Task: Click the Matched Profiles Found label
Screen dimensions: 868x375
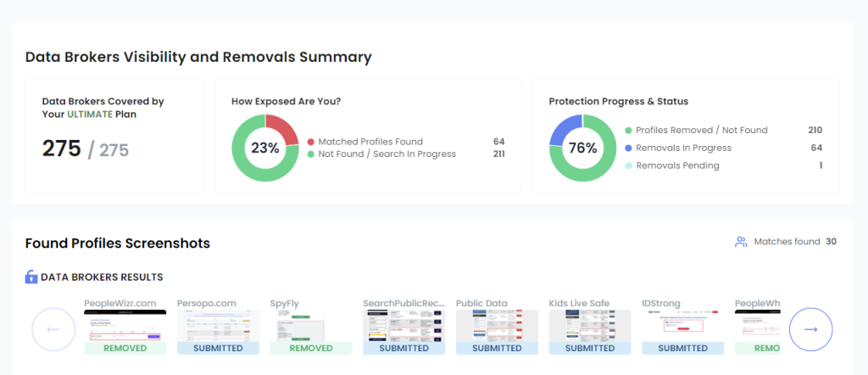Action: (x=370, y=142)
